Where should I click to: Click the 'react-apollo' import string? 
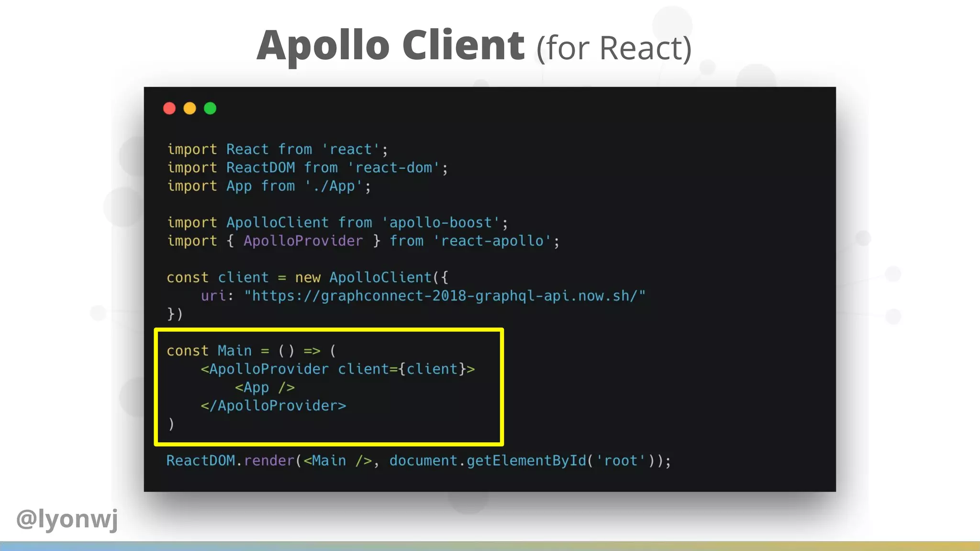492,241
